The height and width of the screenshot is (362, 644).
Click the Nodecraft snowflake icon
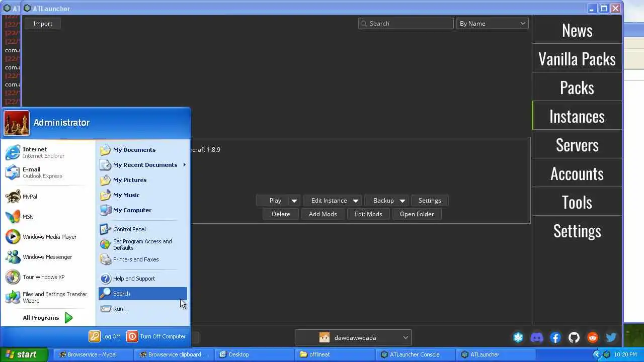(x=518, y=338)
